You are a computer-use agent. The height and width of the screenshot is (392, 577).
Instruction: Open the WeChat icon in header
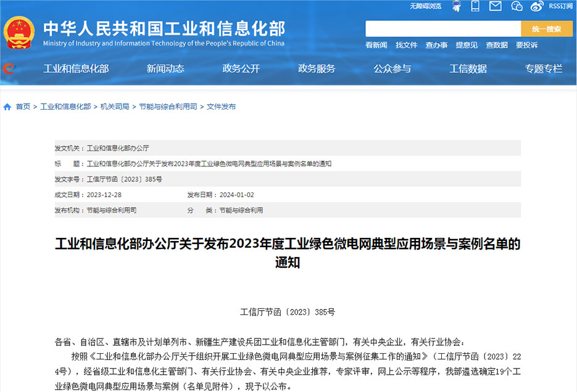517,6
